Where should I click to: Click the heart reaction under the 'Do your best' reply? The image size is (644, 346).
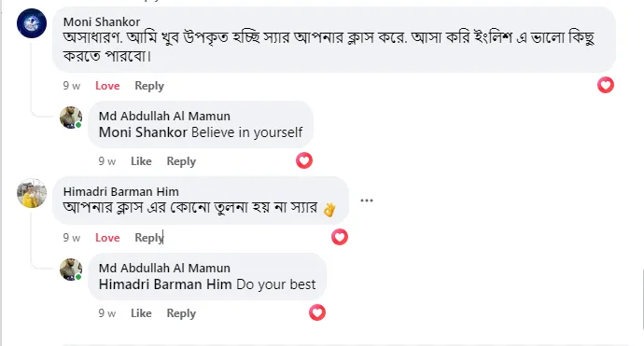317,312
